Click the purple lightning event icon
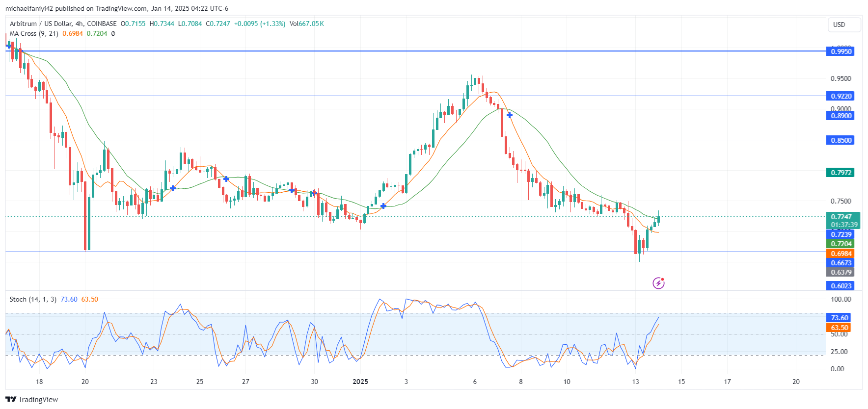 658,283
